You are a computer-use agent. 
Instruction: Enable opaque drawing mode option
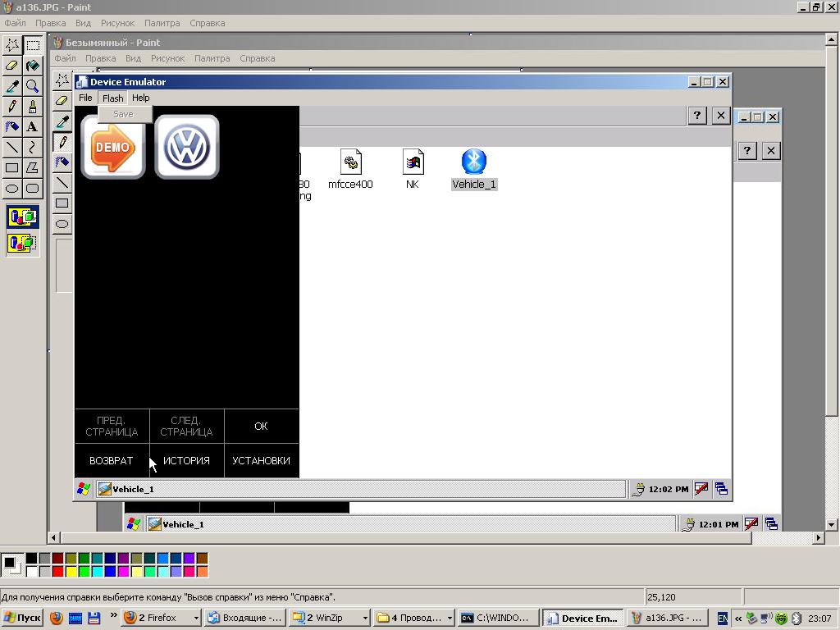23,217
